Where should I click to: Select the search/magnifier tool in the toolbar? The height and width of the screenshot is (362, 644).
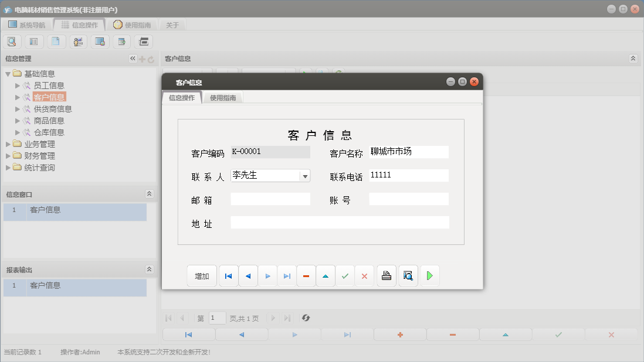pos(12,41)
